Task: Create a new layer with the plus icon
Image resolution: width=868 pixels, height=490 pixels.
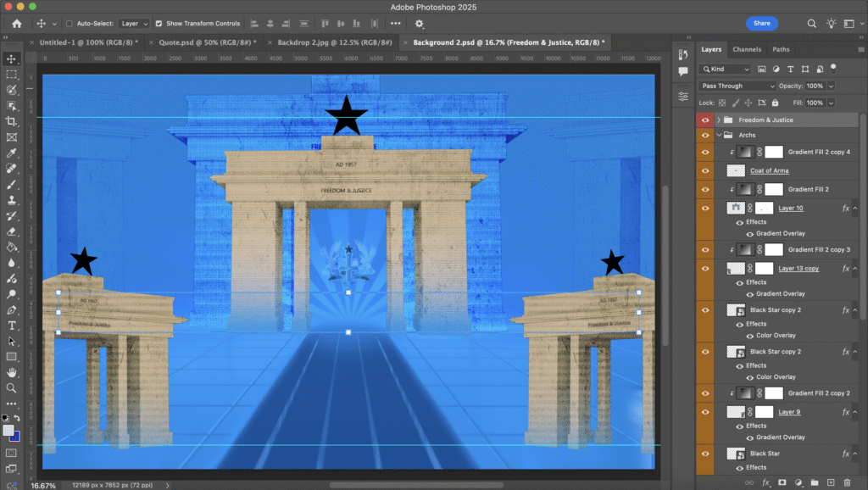Action: pos(831,483)
